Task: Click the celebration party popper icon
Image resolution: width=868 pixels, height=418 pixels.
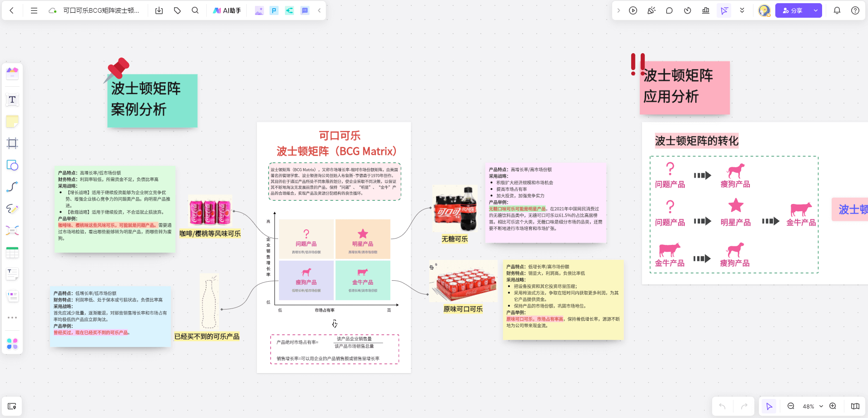Action: pyautogui.click(x=651, y=10)
